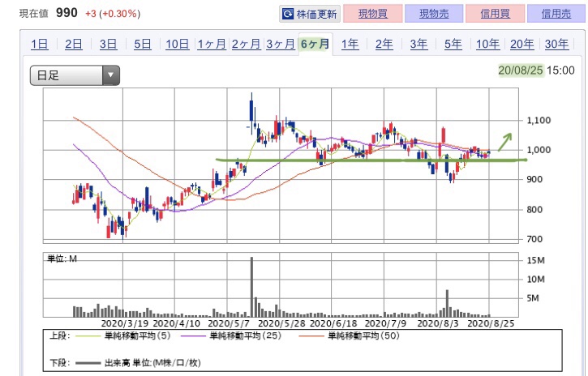Click the 2020/8/3 date axis label
This screenshot has width=588, height=376.
tap(438, 323)
